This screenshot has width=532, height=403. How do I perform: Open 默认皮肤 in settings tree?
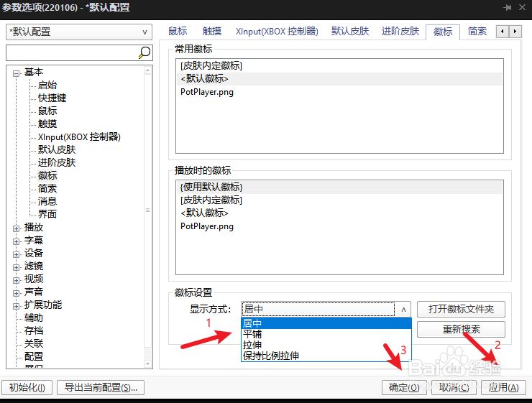pos(57,149)
